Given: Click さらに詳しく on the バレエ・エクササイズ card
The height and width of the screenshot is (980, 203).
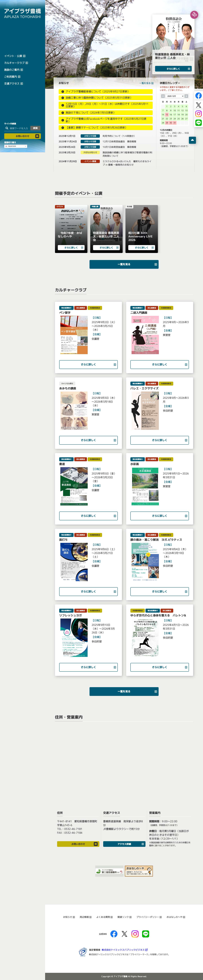Looking at the screenshot, I should click(x=160, y=440).
